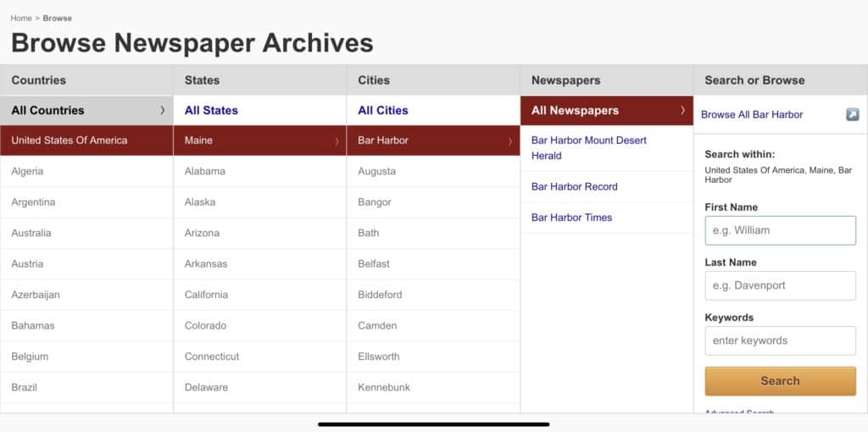Click the All Newspapers chevron arrow
Screen dimensions: 868x432
pyautogui.click(x=682, y=110)
